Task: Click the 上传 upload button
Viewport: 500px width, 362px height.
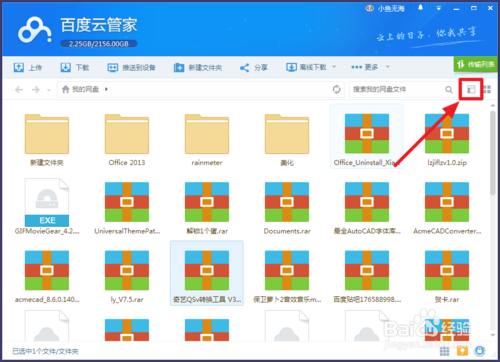Action: pyautogui.click(x=28, y=68)
